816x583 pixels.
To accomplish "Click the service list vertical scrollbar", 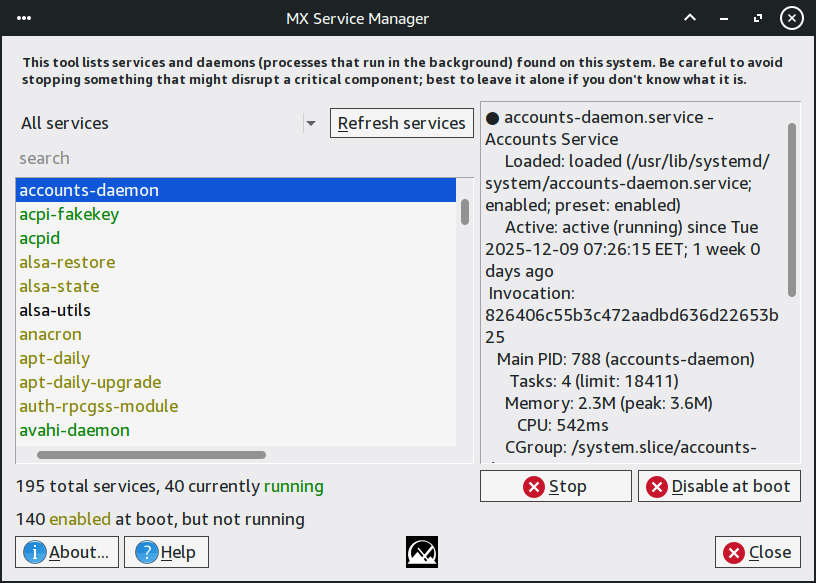I will 465,212.
